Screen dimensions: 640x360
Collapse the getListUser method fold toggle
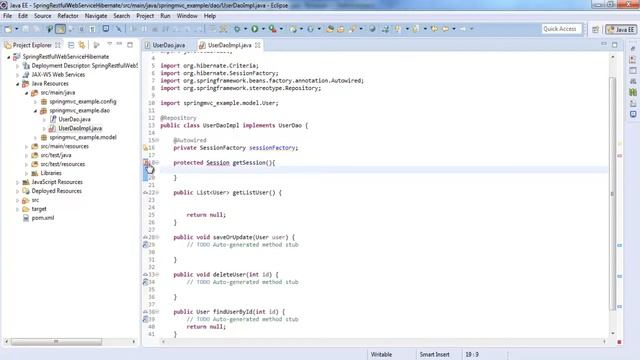tap(157, 193)
